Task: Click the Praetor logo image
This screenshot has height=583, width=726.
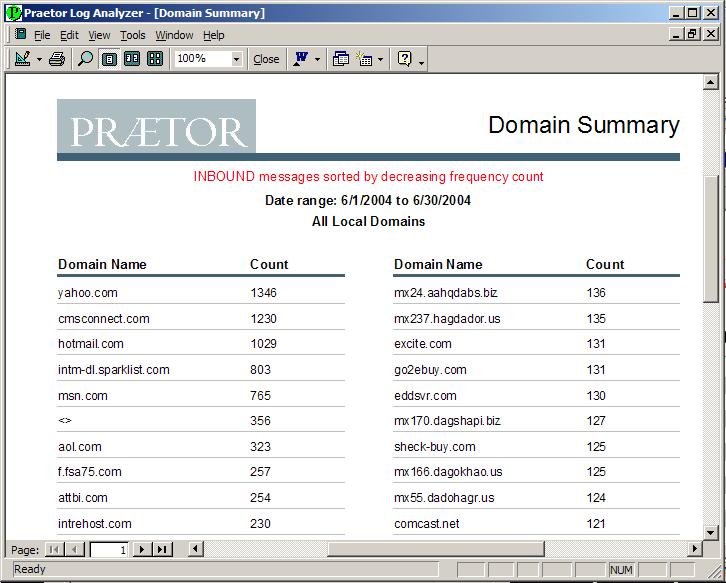Action: click(156, 126)
